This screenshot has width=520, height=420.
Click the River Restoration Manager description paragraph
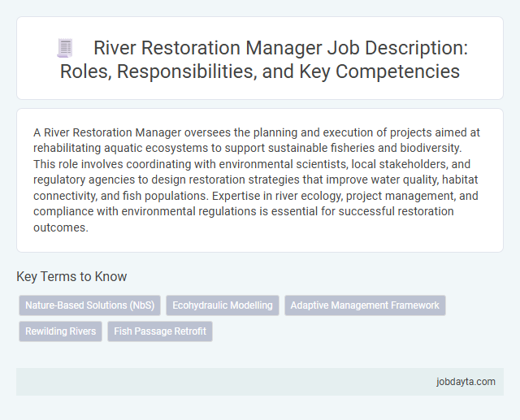256,180
